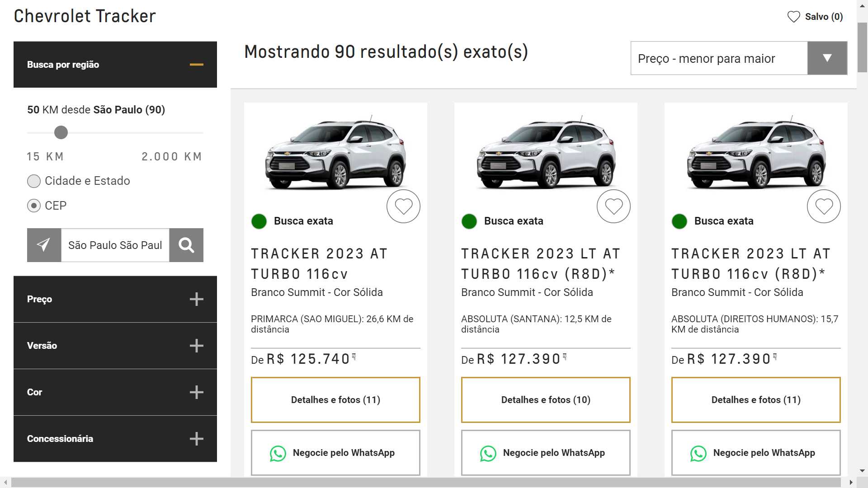Screen dimensions: 868x488
Task: Click WhatsApp icon on first Tracker card
Action: pos(278,453)
